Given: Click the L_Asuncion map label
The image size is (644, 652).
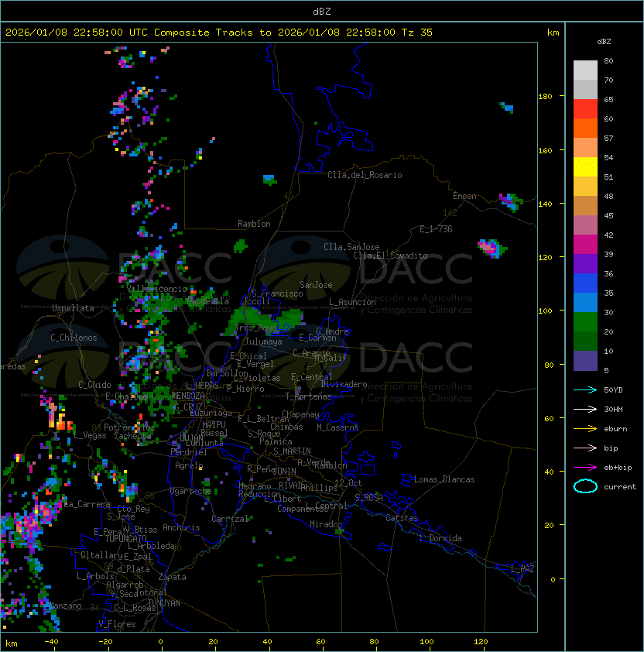Looking at the screenshot, I should click(352, 302).
